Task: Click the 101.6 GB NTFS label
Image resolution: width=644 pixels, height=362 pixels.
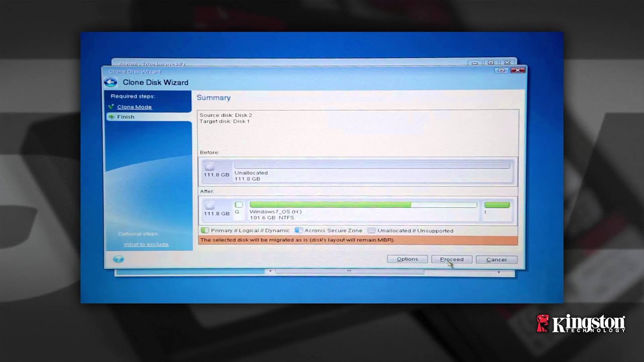Action: [x=272, y=218]
